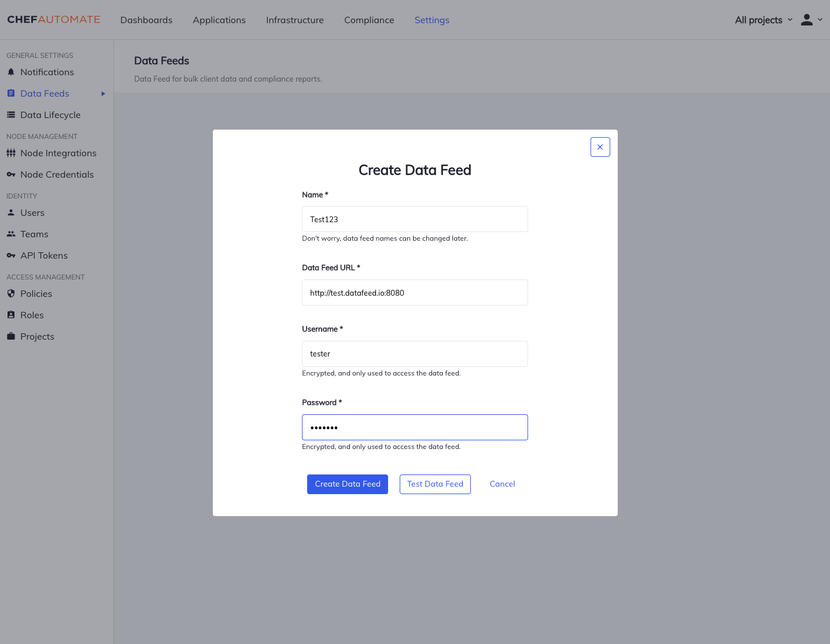This screenshot has height=644, width=830.
Task: Open the Infrastructure tab
Action: tap(294, 20)
